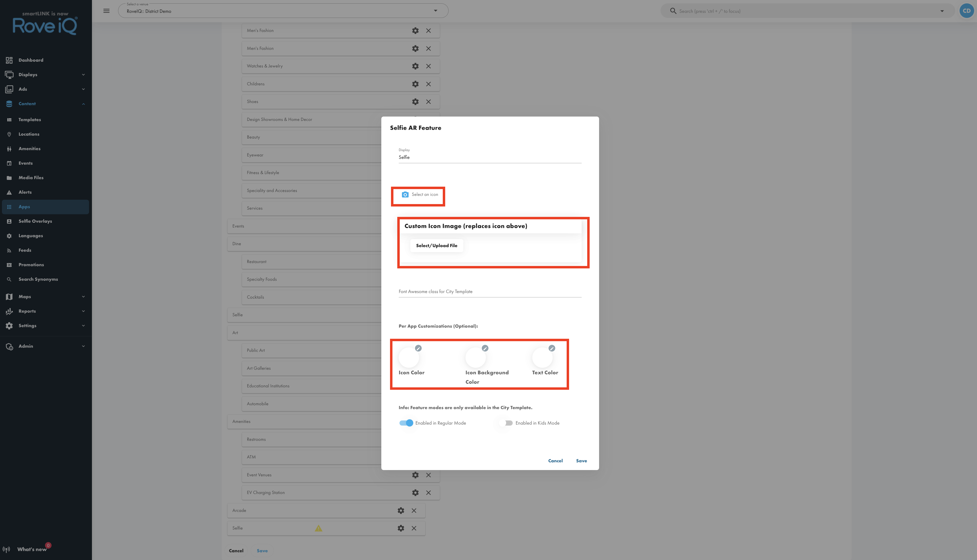This screenshot has width=977, height=560.
Task: Open the hamburger menu in the top bar
Action: [107, 11]
